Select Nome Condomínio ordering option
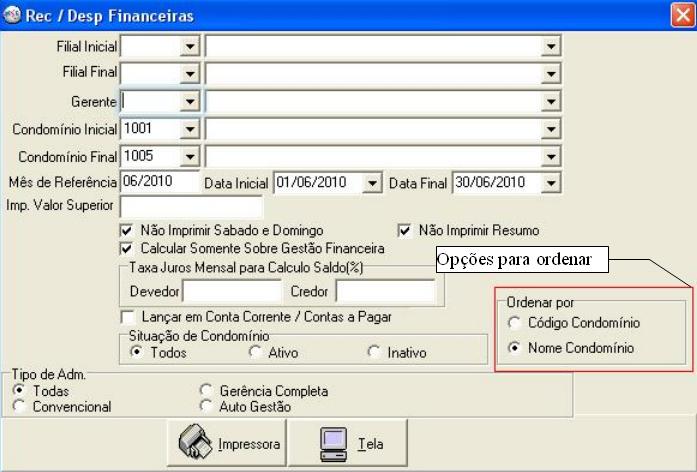The height and width of the screenshot is (472, 697). 515,348
